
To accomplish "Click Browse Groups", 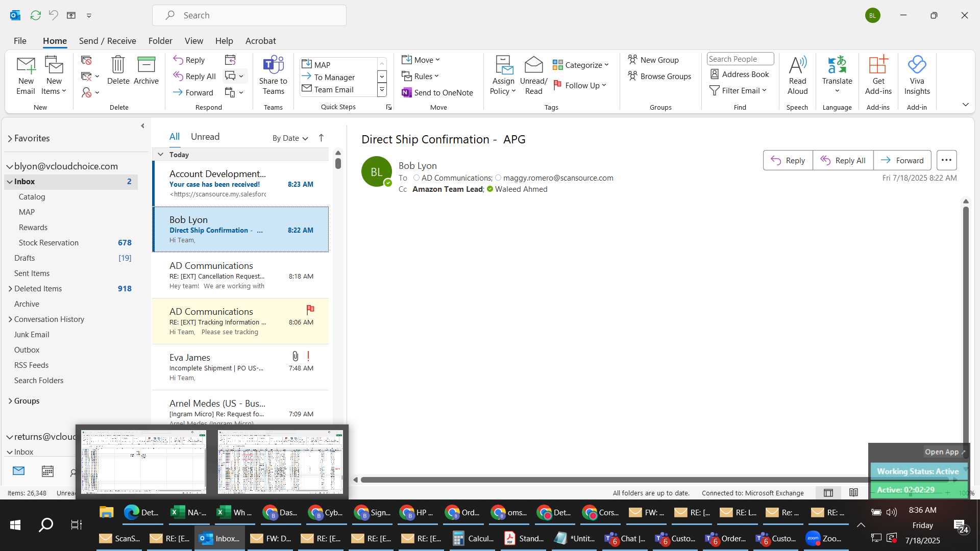I will point(659,76).
